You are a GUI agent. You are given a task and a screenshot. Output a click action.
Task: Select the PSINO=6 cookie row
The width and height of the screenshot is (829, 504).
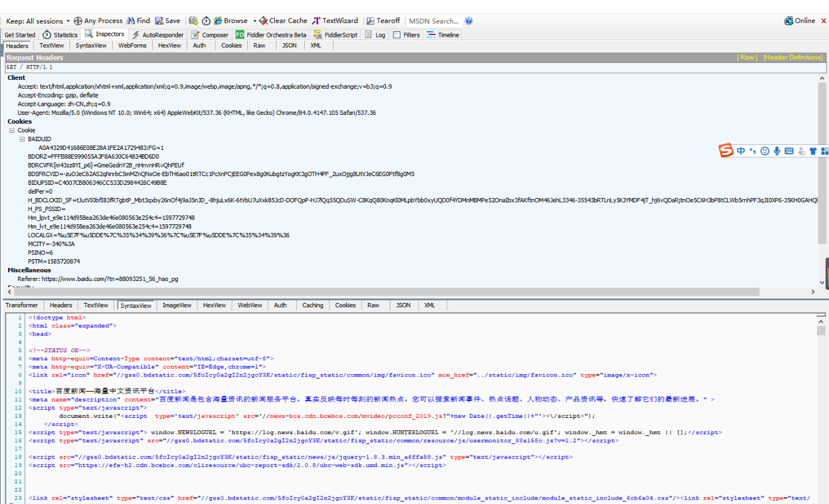point(41,253)
